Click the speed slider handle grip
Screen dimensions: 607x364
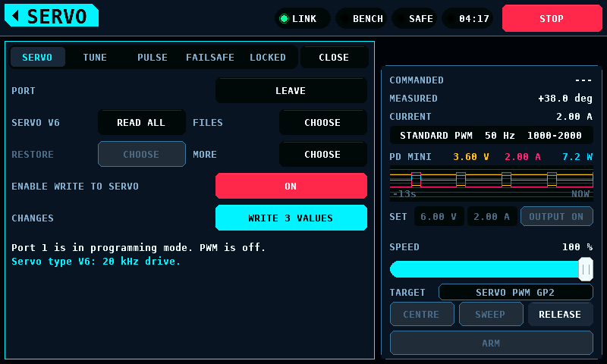point(586,269)
